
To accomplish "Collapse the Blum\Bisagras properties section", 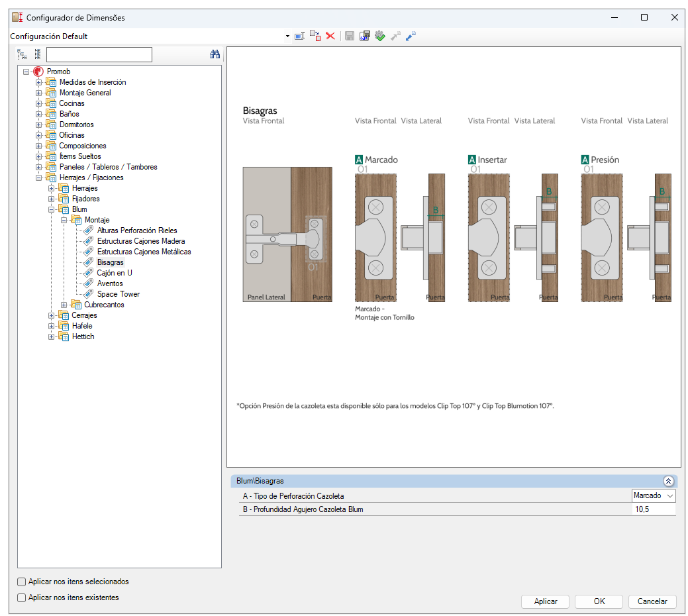I will point(668,481).
